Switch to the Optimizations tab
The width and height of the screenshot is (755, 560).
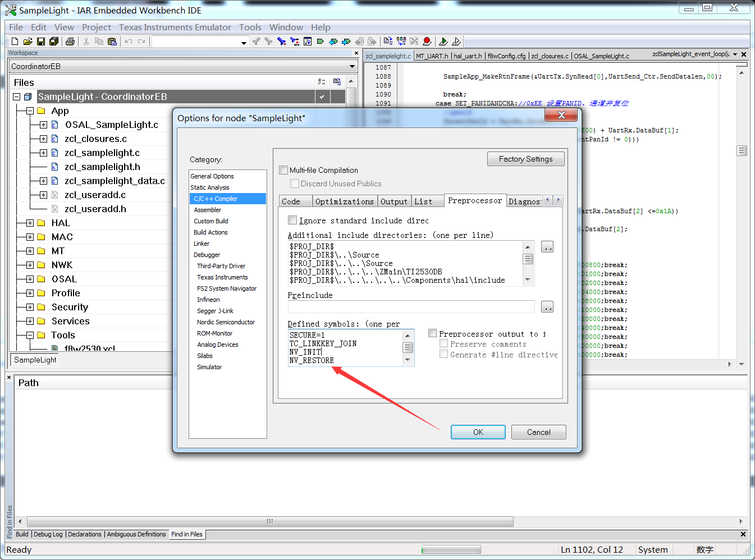[x=344, y=201]
